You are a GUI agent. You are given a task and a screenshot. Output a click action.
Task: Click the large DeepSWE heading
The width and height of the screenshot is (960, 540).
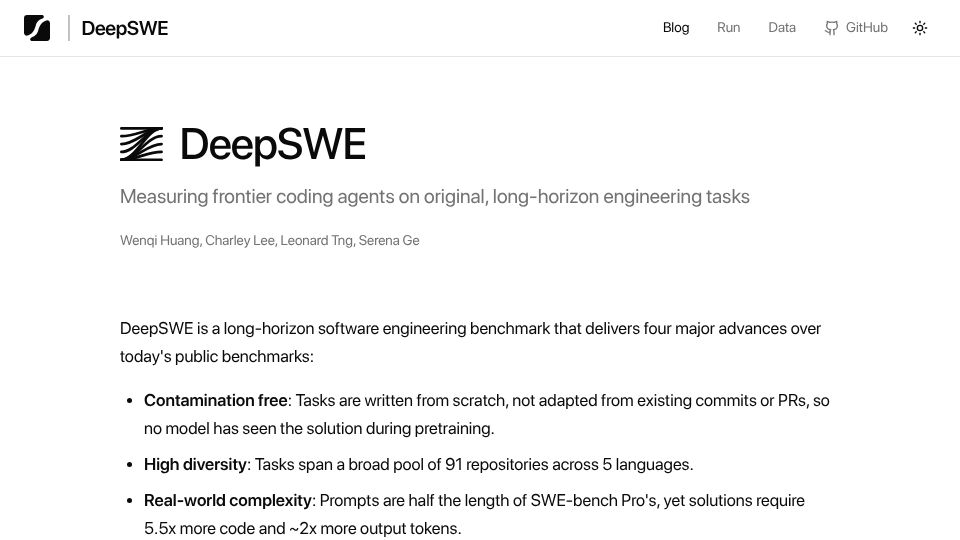273,145
